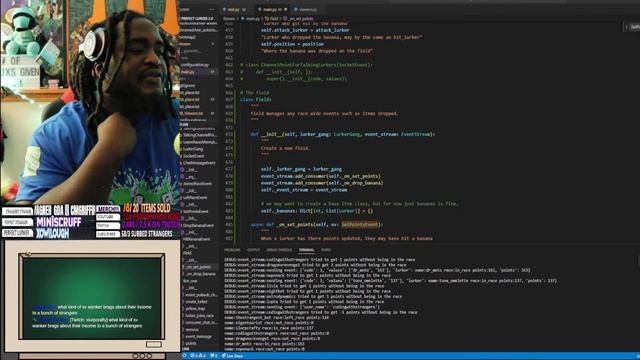Screen dimensions: 640x360
Task: Switch to the Terminal panel tab
Action: click(306, 250)
